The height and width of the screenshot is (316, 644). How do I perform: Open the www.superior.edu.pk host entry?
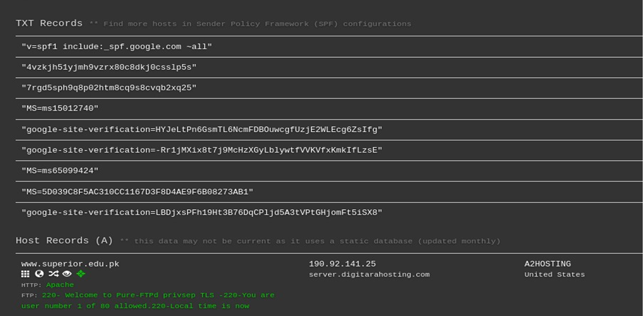[70, 264]
